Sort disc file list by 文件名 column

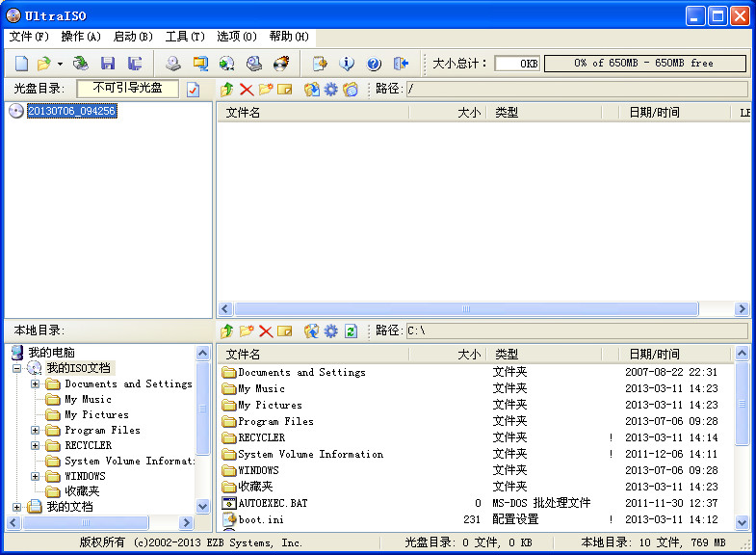point(312,113)
